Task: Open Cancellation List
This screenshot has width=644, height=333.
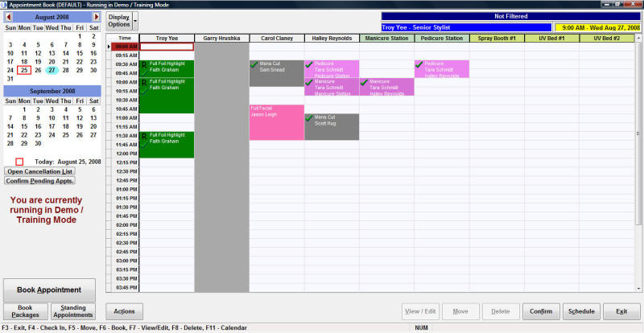Action: coord(39,171)
